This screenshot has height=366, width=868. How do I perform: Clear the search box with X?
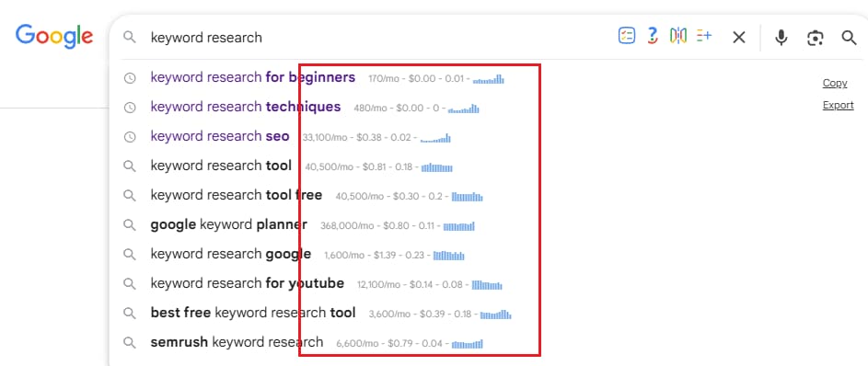pos(739,38)
